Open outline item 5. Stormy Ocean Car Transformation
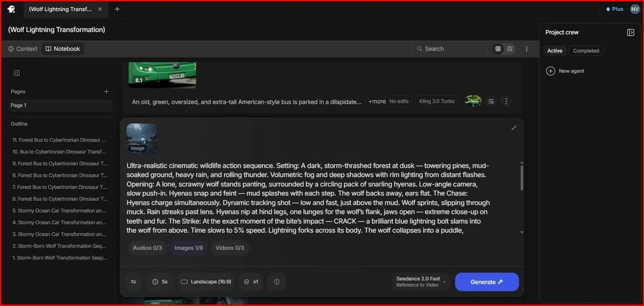The height and width of the screenshot is (306, 644). pos(59,210)
